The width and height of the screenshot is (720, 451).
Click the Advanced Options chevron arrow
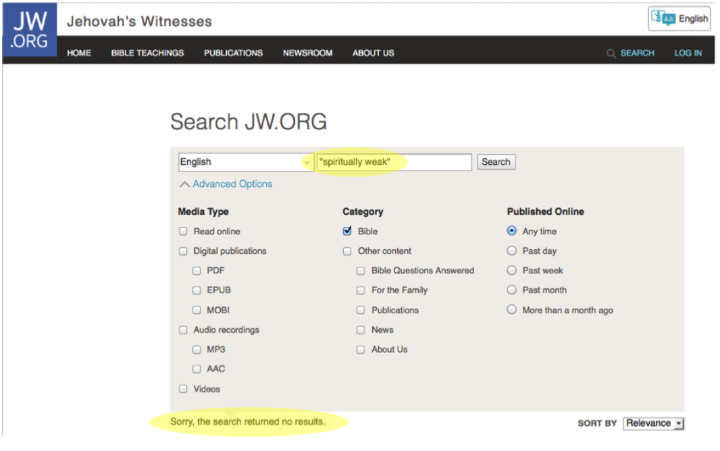click(185, 184)
